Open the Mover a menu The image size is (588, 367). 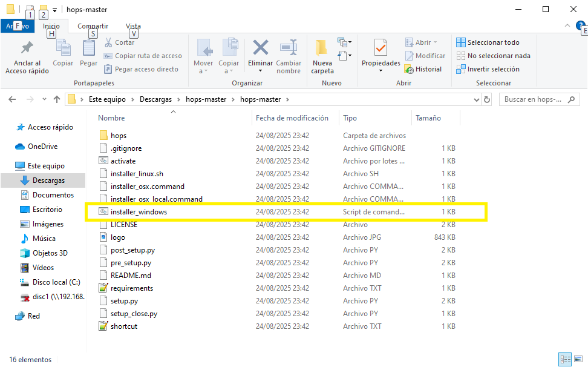point(203,57)
